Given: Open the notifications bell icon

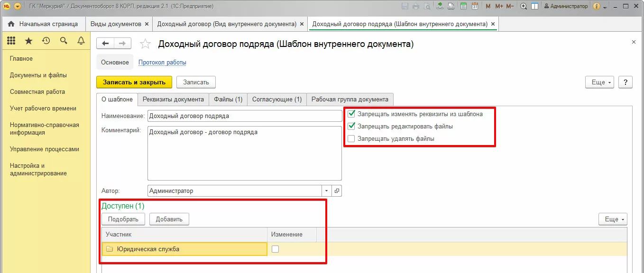Looking at the screenshot, I should click(81, 41).
